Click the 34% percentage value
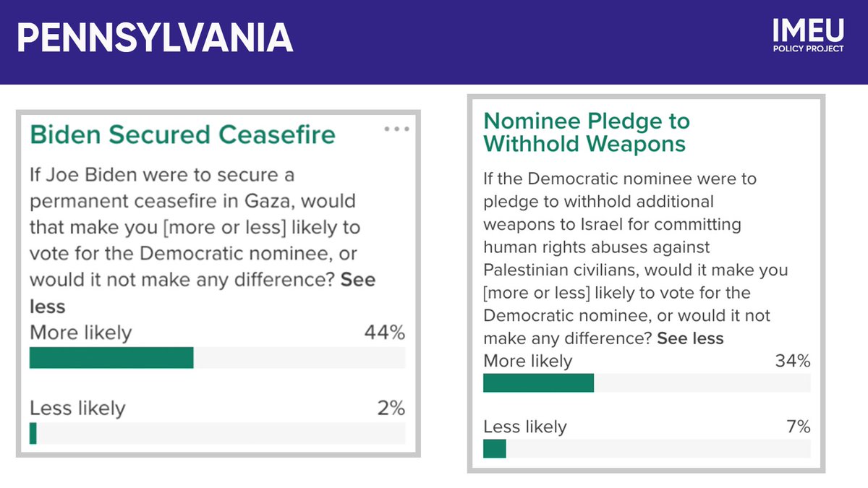The width and height of the screenshot is (868, 488). [793, 361]
